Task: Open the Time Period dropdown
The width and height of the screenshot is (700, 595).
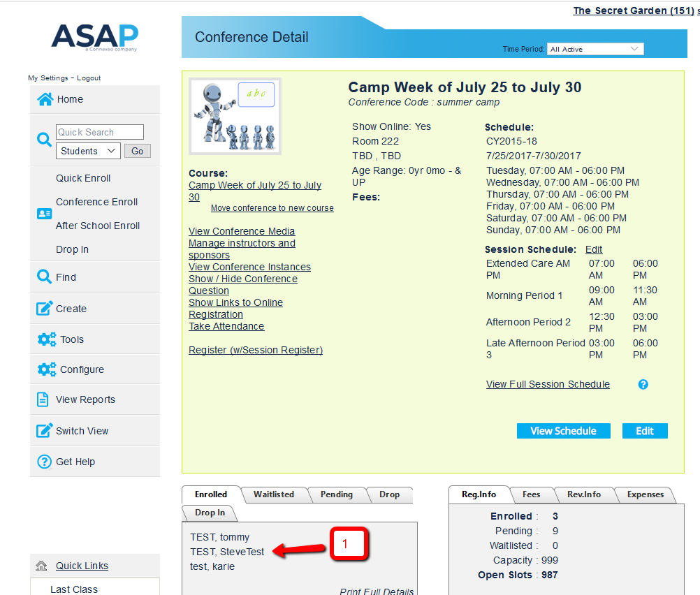Action: tap(595, 49)
